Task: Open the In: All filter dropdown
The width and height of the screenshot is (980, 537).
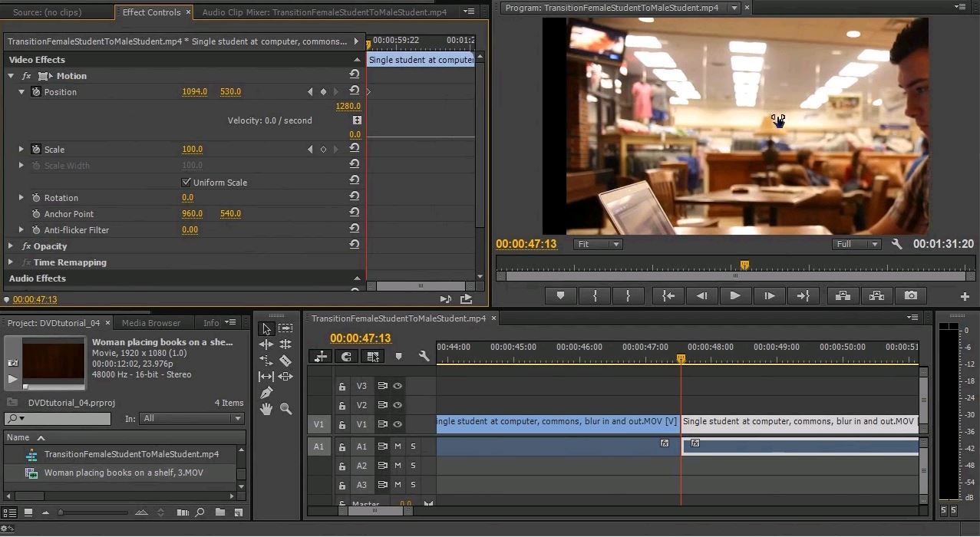Action: coord(193,418)
